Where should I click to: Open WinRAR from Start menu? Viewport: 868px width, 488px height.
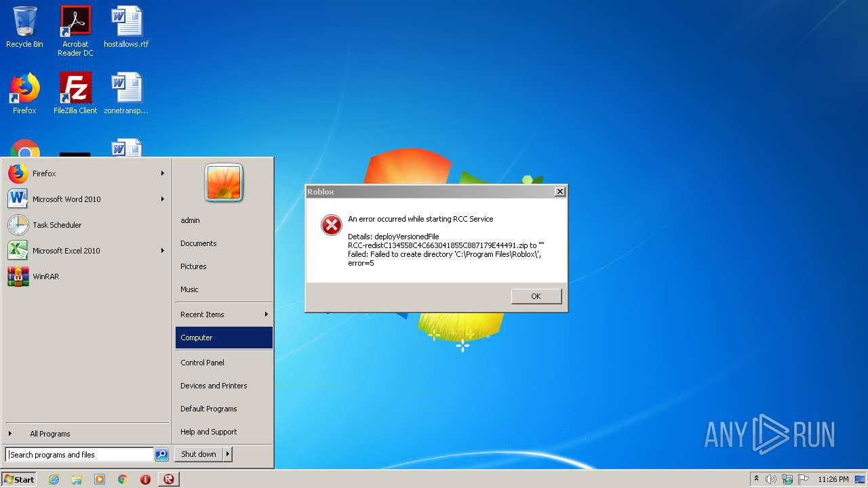pos(87,277)
